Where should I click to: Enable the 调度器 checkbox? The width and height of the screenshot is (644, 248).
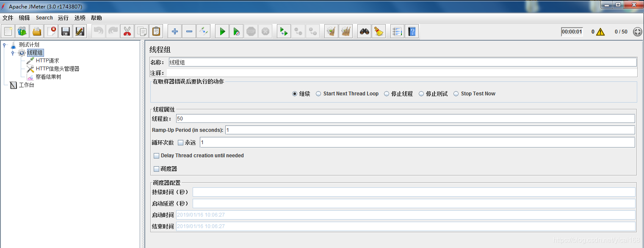pyautogui.click(x=157, y=169)
